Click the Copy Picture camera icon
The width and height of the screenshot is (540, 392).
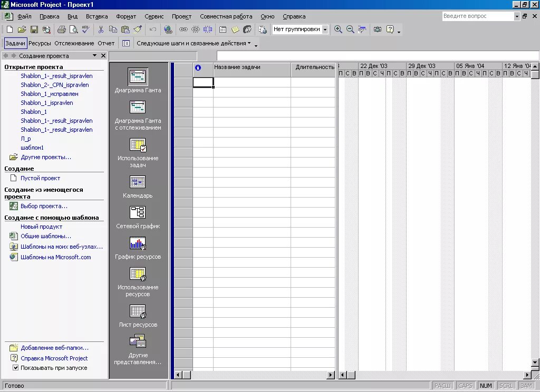tap(378, 30)
